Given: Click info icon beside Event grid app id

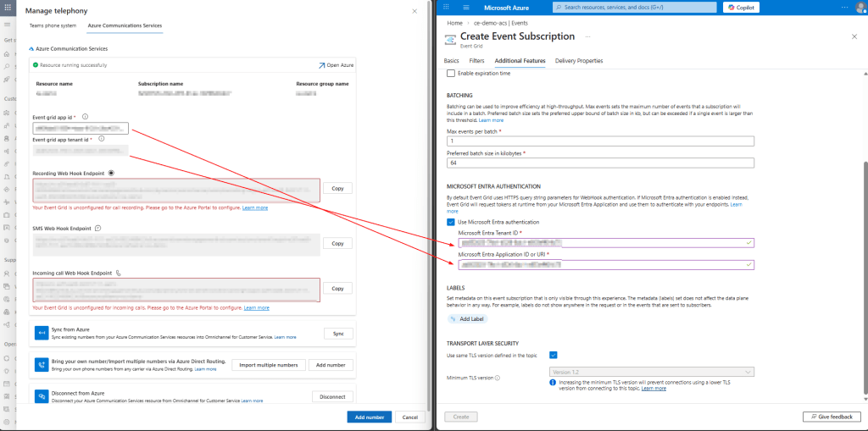Looking at the screenshot, I should (x=86, y=117).
